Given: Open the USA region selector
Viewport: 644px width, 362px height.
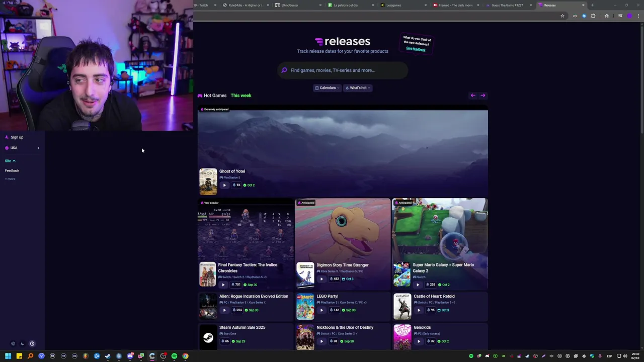Looking at the screenshot, I should 22,148.
